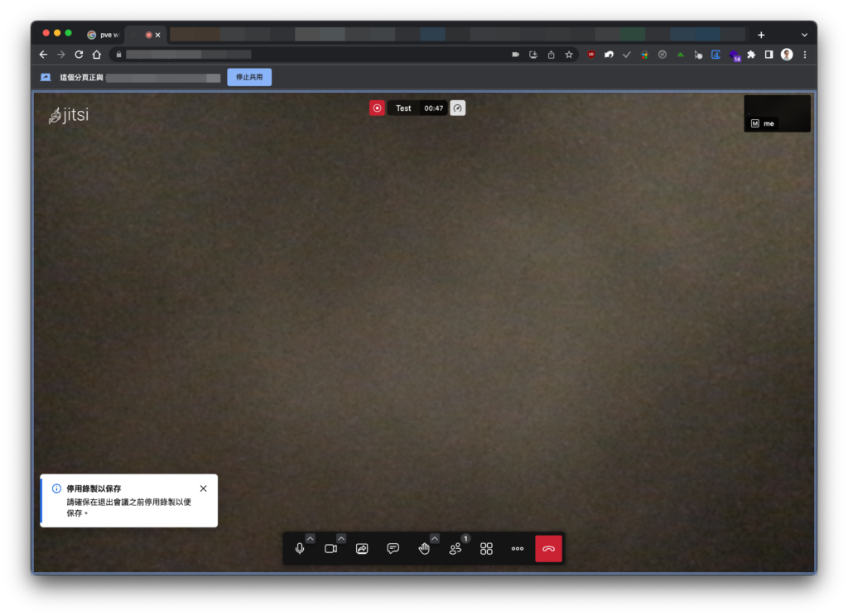Viewport: 848px width, 616px height.
Task: Open the performance settings icon beside the timer
Action: 457,108
